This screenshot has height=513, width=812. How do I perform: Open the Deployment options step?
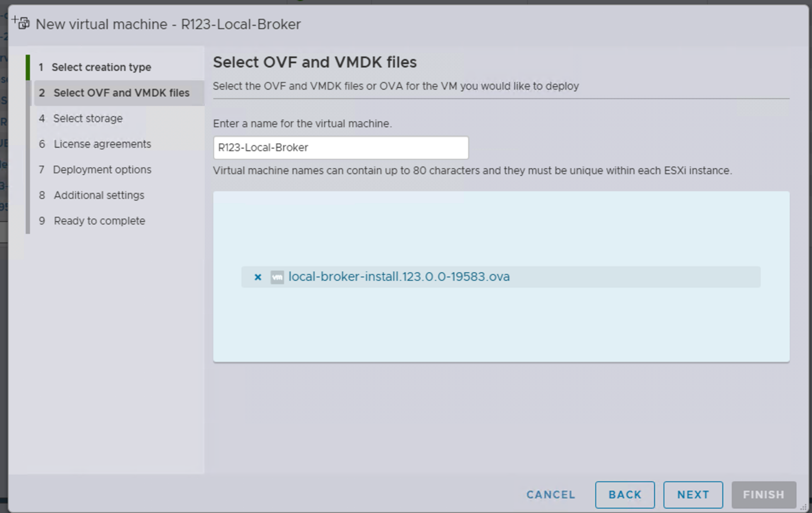pos(101,169)
